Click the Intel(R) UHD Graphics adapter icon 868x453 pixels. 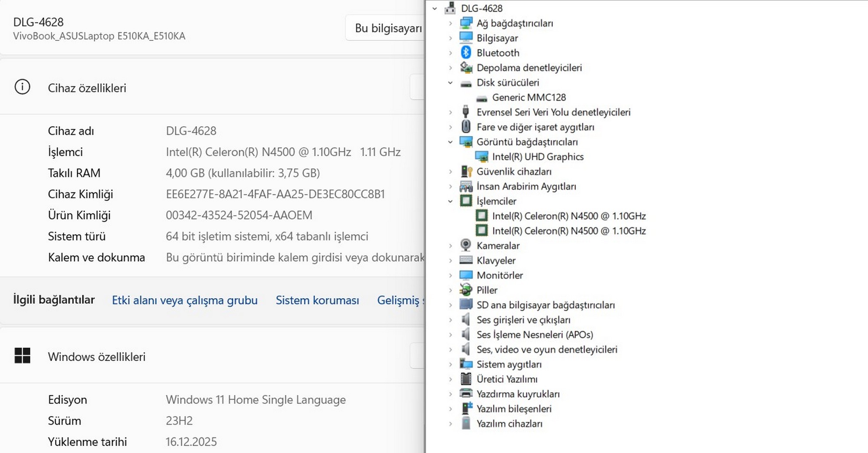point(481,157)
